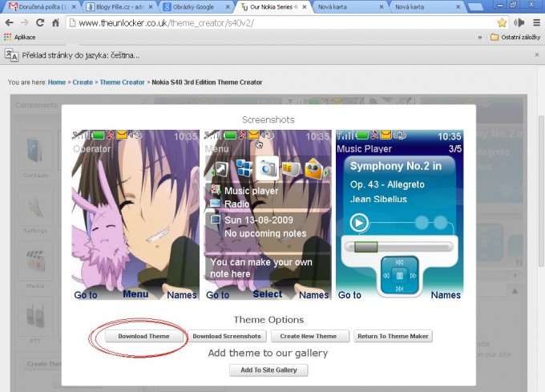Image resolution: width=545 pixels, height=392 pixels.
Task: Click the address bar URL field
Action: point(281,23)
